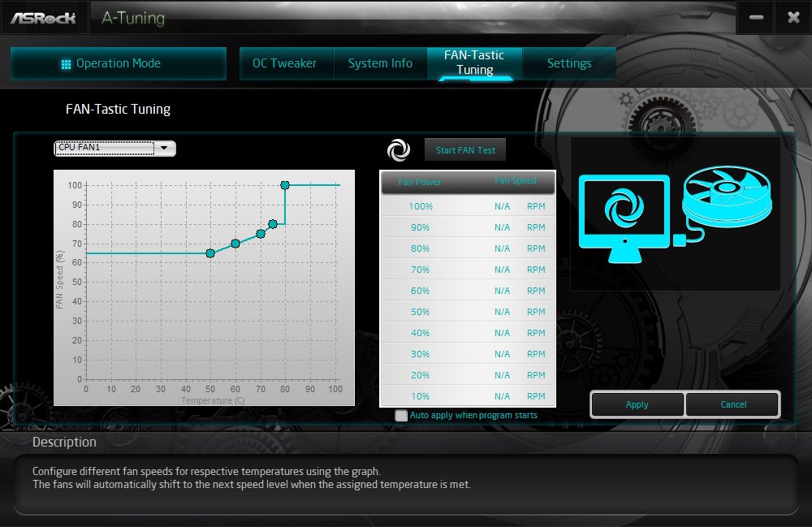Click the Operation Mode button
The height and width of the screenshot is (527, 812).
coord(118,63)
